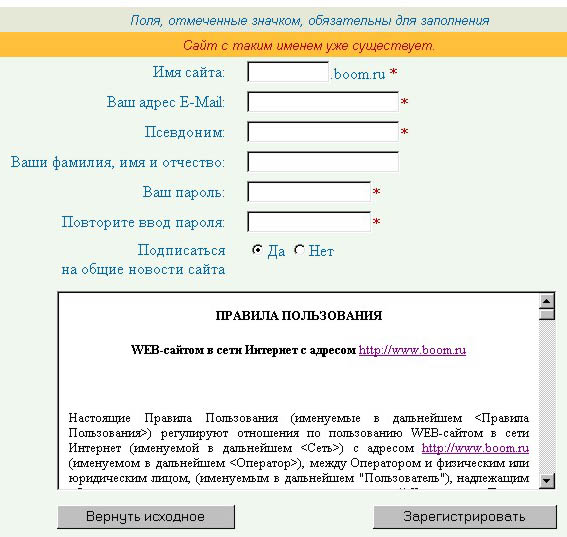Viewport: 567px width, 537px height.
Task: Click the 'ПРАВИЛА ПОЛЬЗОВАНИЯ' heading
Action: tap(299, 316)
